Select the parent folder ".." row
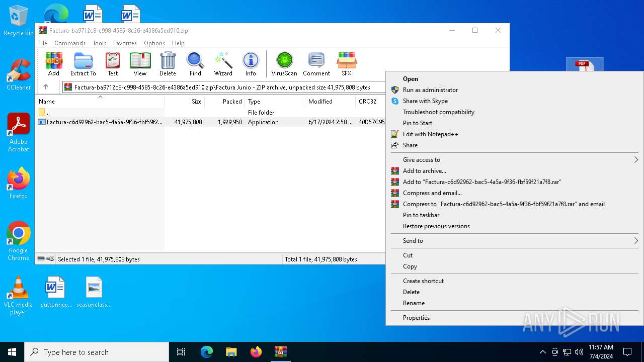The image size is (644, 362). pos(210,113)
